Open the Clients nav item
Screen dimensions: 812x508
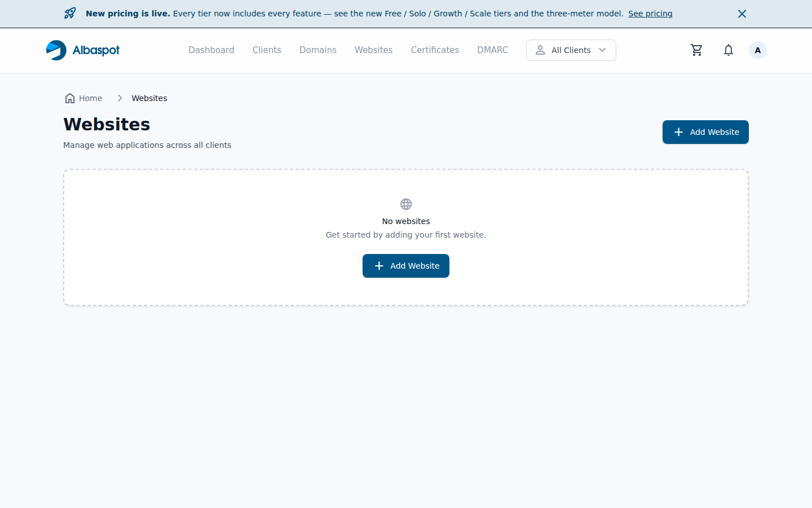coord(267,50)
